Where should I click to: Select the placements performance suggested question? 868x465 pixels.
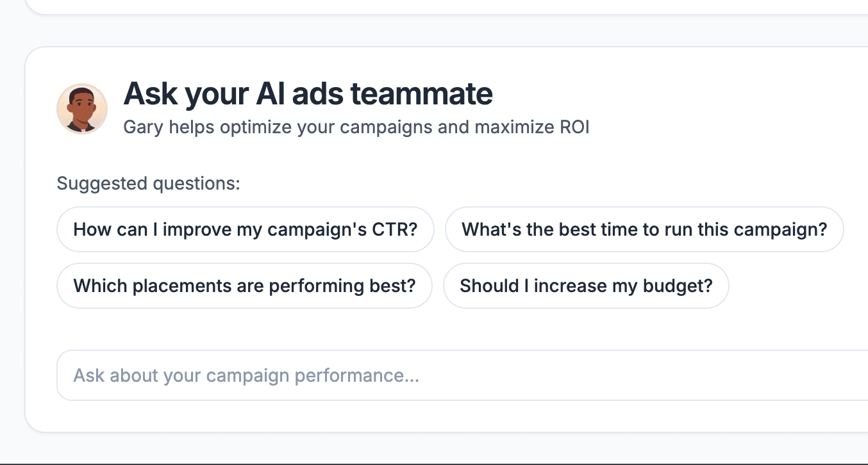pyautogui.click(x=245, y=286)
